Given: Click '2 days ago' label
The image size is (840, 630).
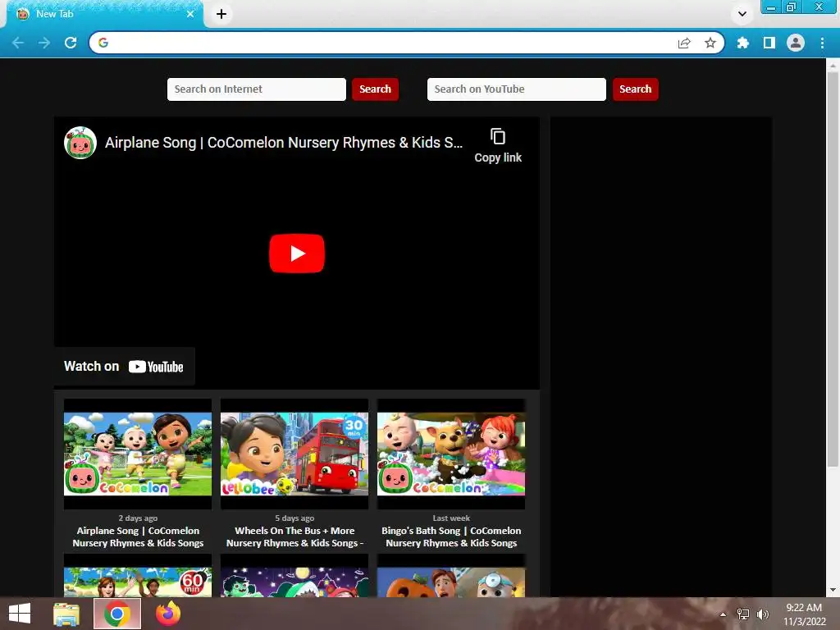Looking at the screenshot, I should 138,518.
